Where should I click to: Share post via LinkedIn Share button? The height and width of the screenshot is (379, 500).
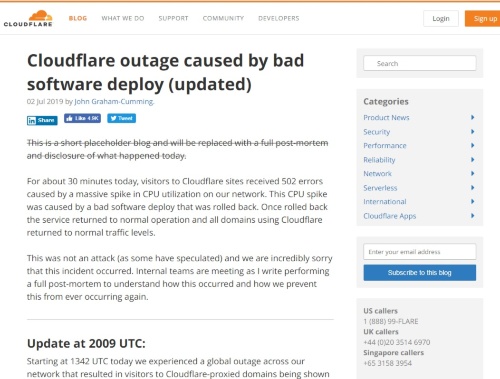click(x=42, y=120)
